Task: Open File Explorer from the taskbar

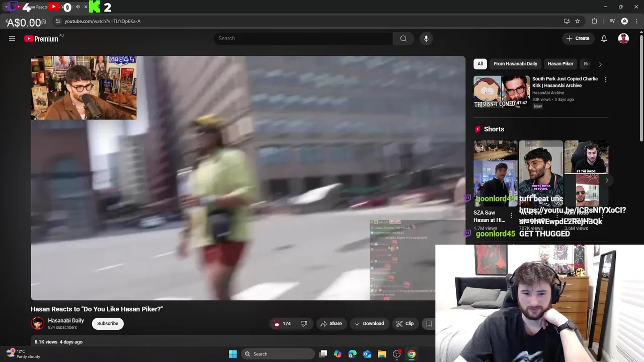Action: click(x=382, y=354)
